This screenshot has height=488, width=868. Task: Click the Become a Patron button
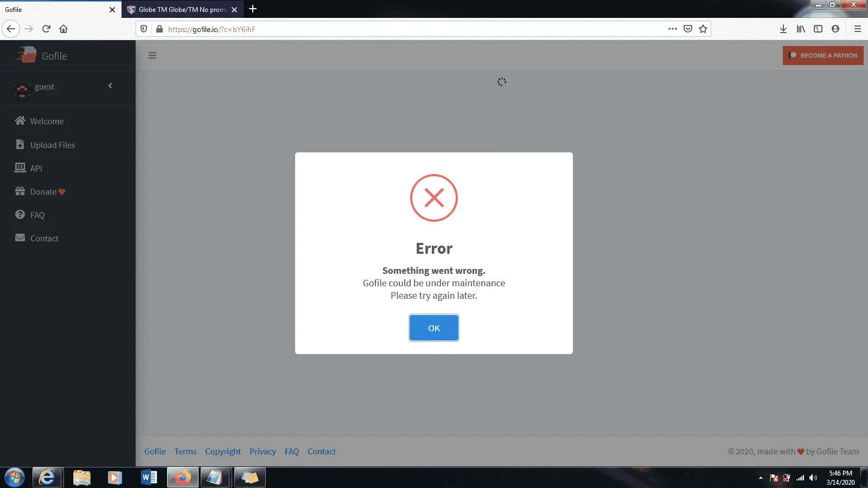tap(823, 55)
